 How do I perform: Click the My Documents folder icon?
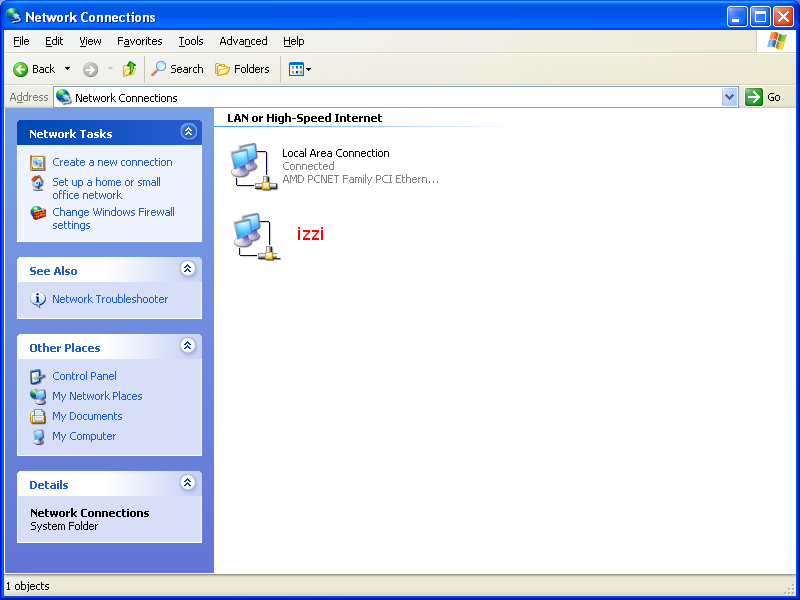pyautogui.click(x=38, y=416)
